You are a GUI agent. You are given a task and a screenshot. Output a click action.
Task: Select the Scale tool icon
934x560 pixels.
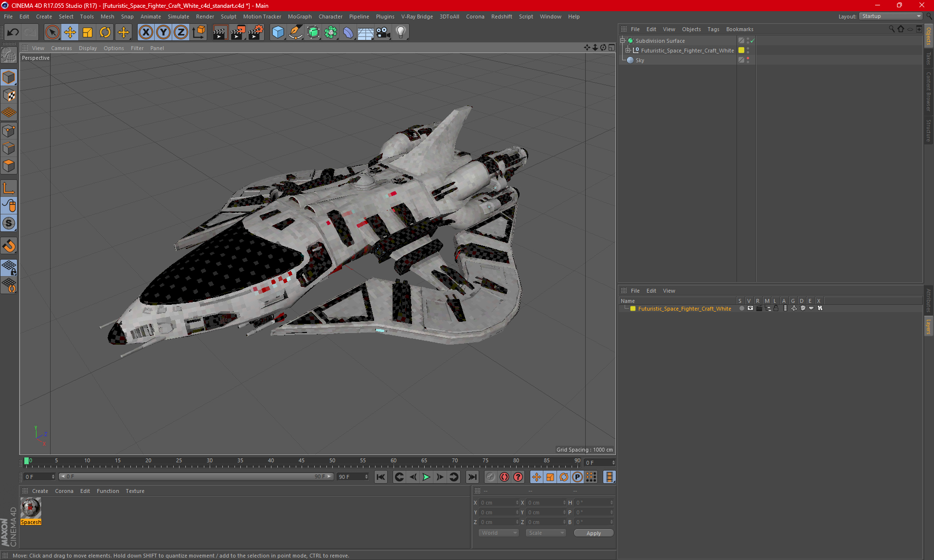point(88,33)
